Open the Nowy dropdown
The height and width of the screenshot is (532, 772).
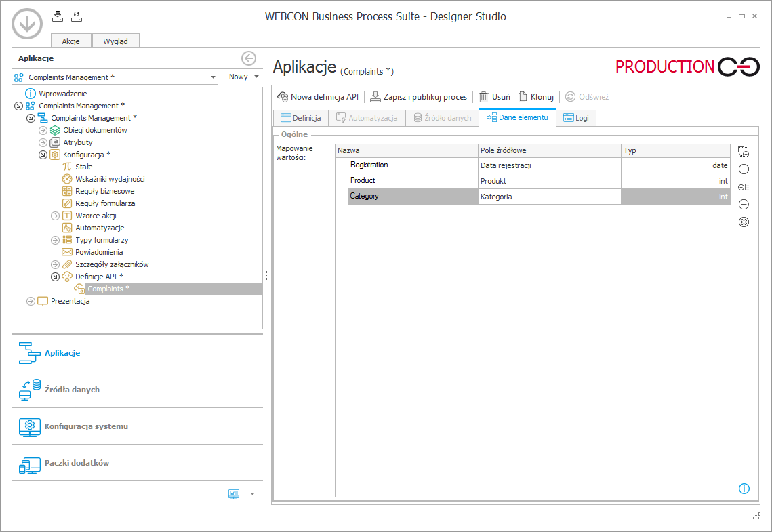pyautogui.click(x=243, y=77)
